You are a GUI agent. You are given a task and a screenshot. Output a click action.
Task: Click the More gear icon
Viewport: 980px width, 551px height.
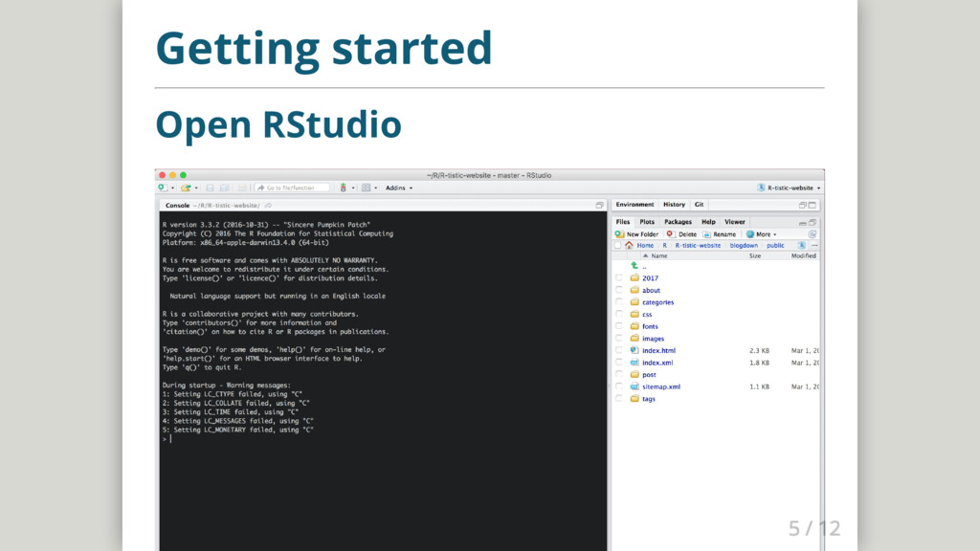point(750,234)
